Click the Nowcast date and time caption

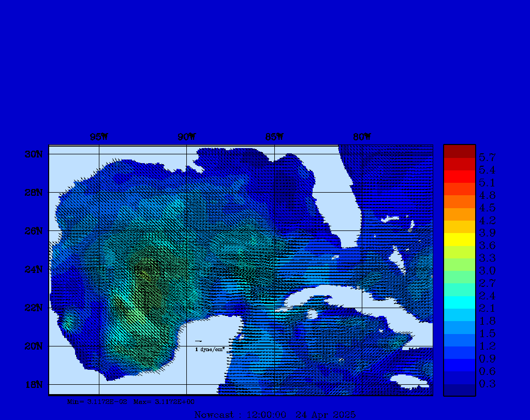274,415
